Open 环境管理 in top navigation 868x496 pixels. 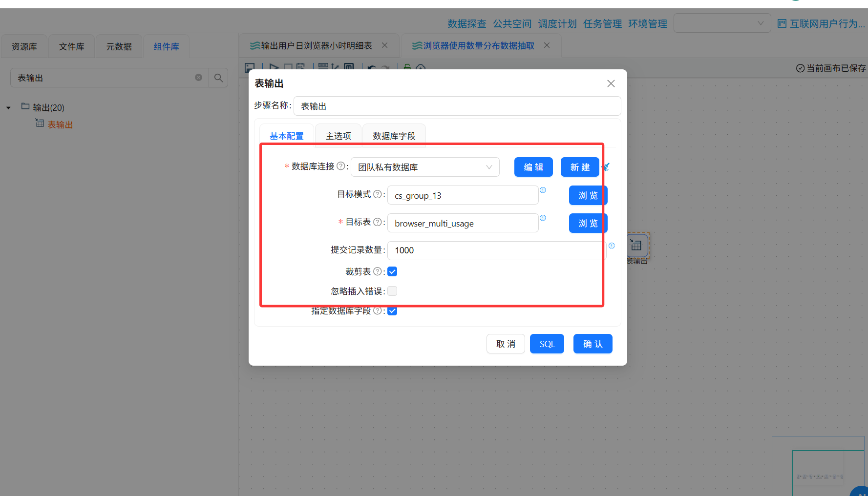click(648, 23)
